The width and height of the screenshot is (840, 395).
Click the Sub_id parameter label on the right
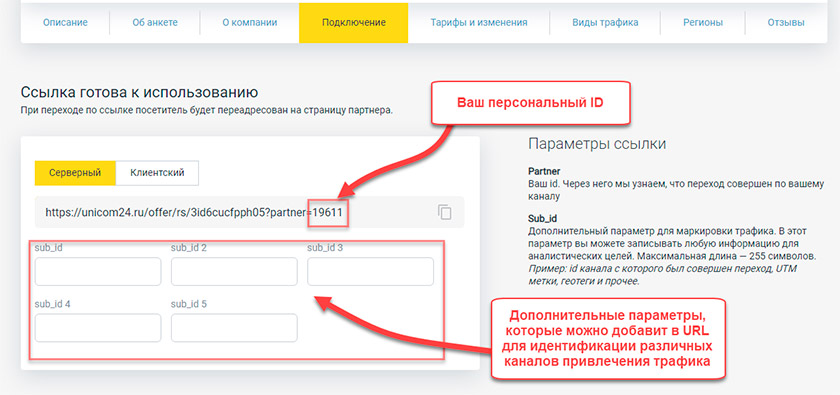pos(543,220)
